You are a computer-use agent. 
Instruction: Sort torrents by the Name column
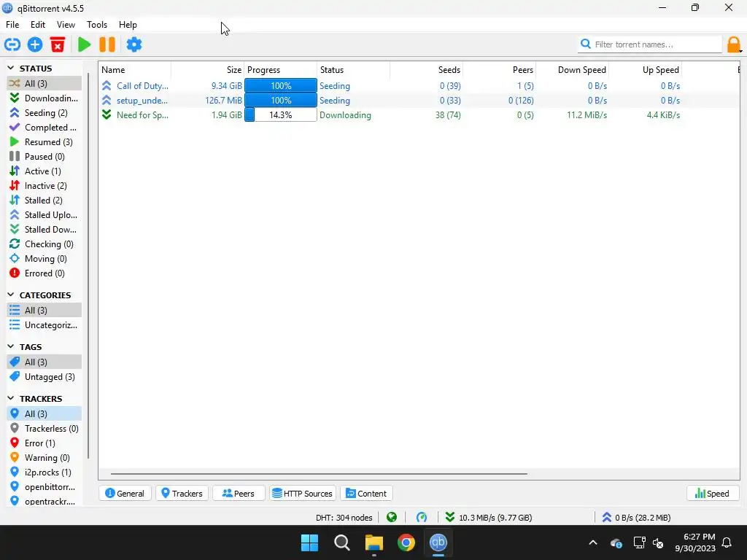pos(135,70)
